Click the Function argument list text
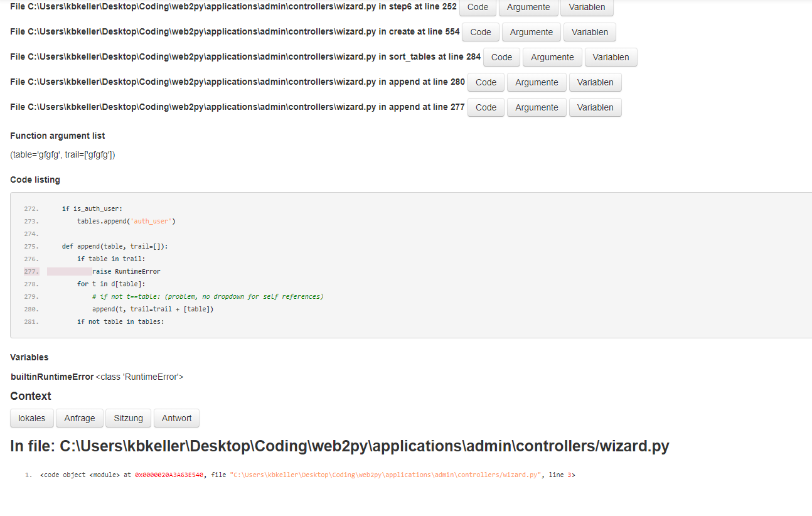Image resolution: width=812 pixels, height=516 pixels. [57, 136]
